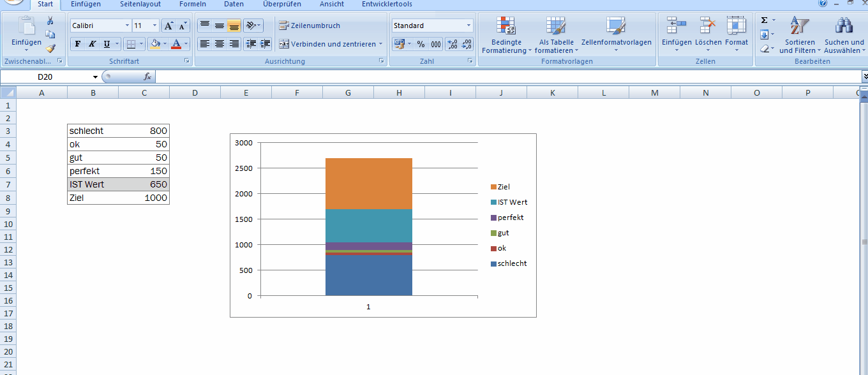Viewport: 868px width, 375px height.
Task: Increase the cell indent
Action: point(266,44)
